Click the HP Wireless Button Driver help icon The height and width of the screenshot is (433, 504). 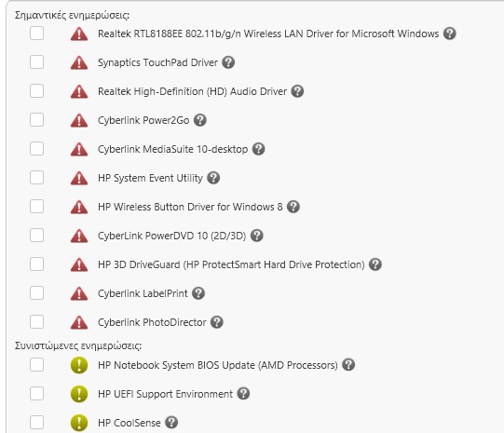click(x=293, y=207)
